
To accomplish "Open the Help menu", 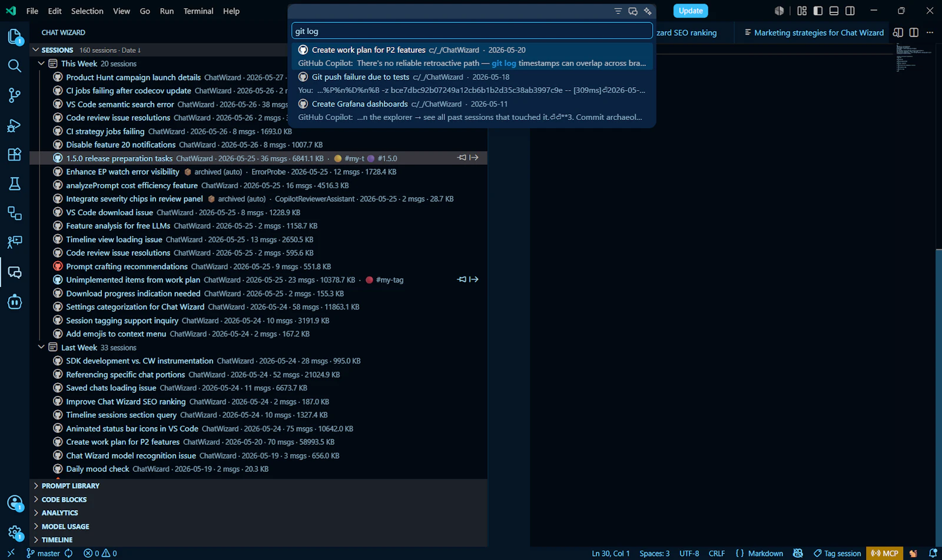I will pyautogui.click(x=231, y=11).
